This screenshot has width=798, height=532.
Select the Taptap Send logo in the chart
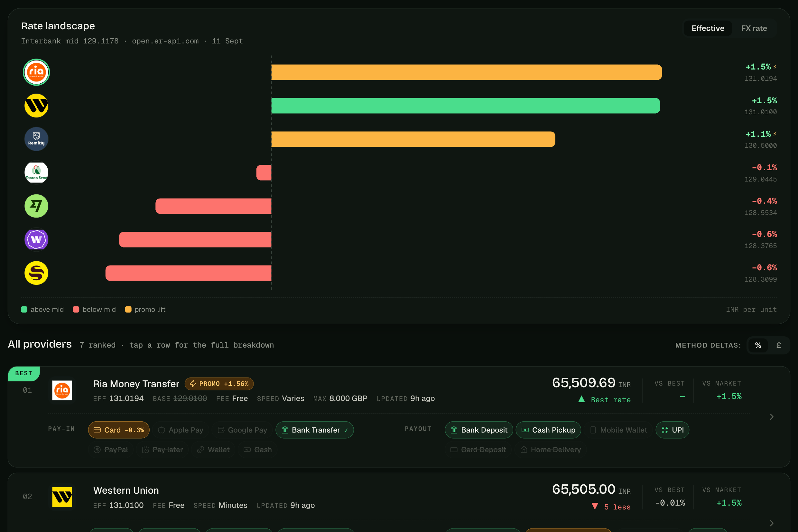click(x=36, y=173)
